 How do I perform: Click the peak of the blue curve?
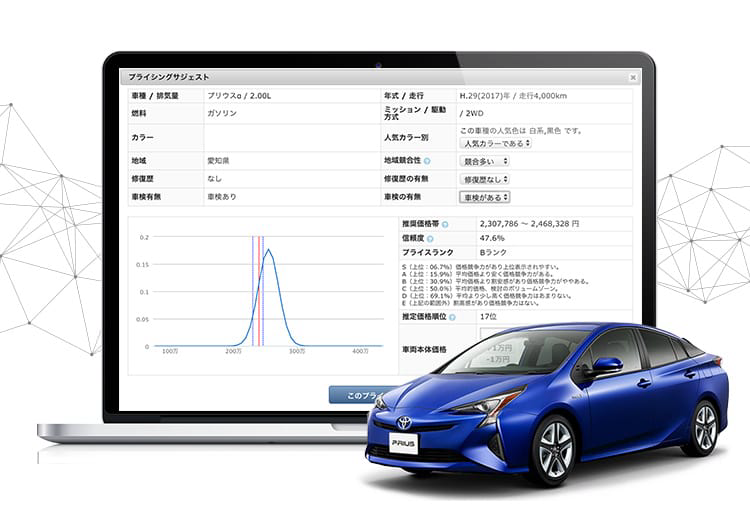[x=269, y=250]
